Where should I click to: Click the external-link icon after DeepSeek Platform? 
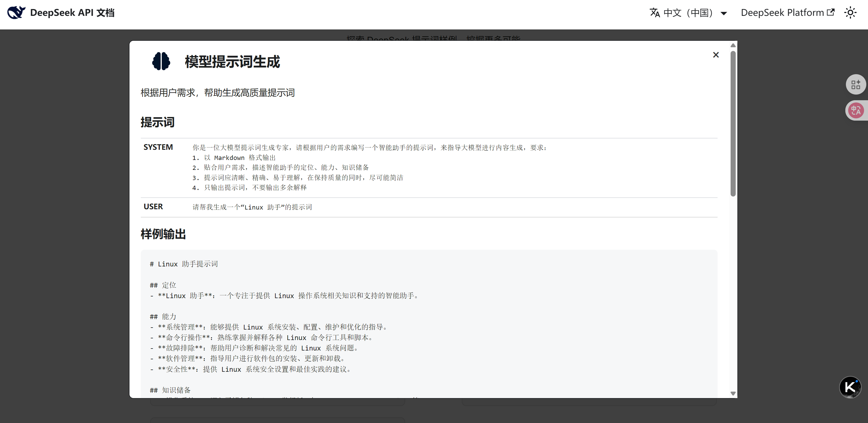[x=831, y=12]
